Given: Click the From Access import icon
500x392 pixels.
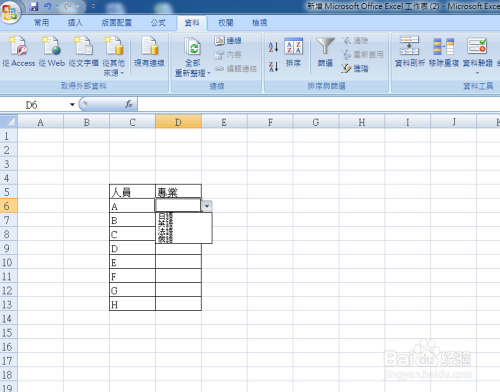Looking at the screenshot, I should click(18, 45).
